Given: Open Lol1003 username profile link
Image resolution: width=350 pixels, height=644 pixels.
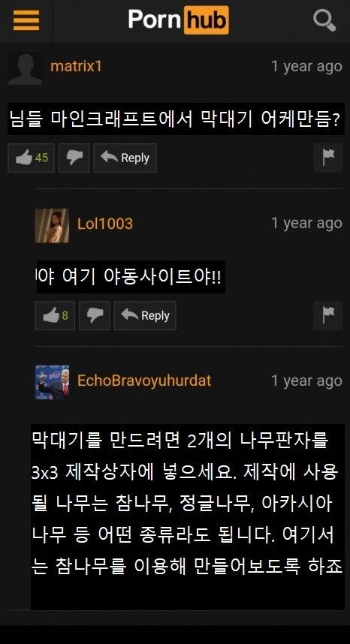Looking at the screenshot, I should (105, 224).
